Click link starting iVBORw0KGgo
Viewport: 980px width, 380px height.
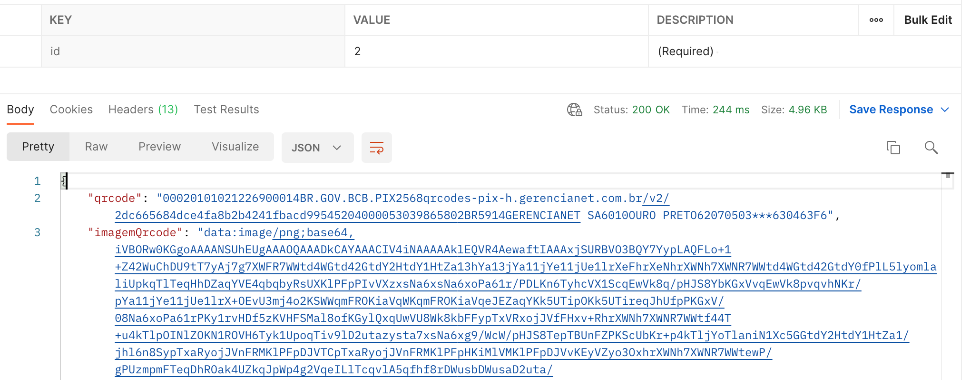coord(423,250)
